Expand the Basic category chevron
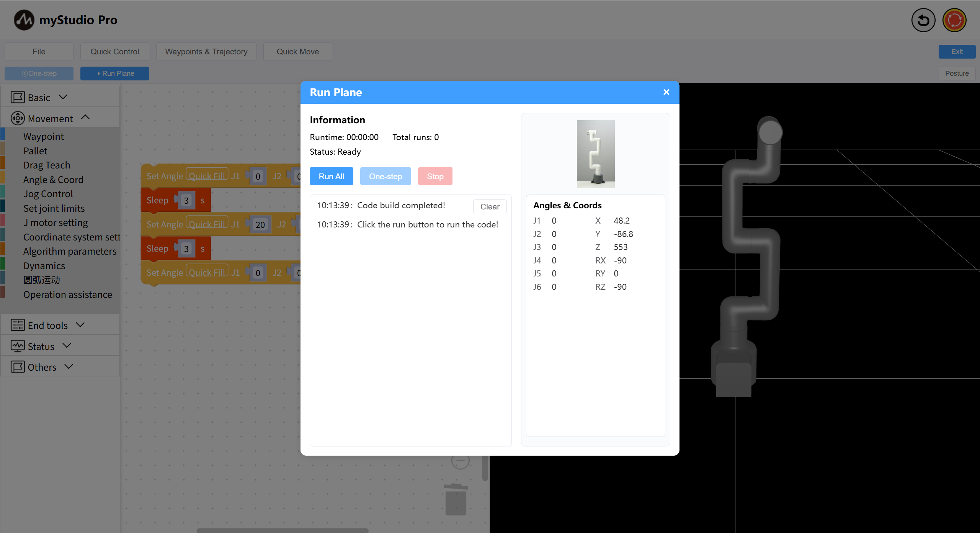 (63, 97)
